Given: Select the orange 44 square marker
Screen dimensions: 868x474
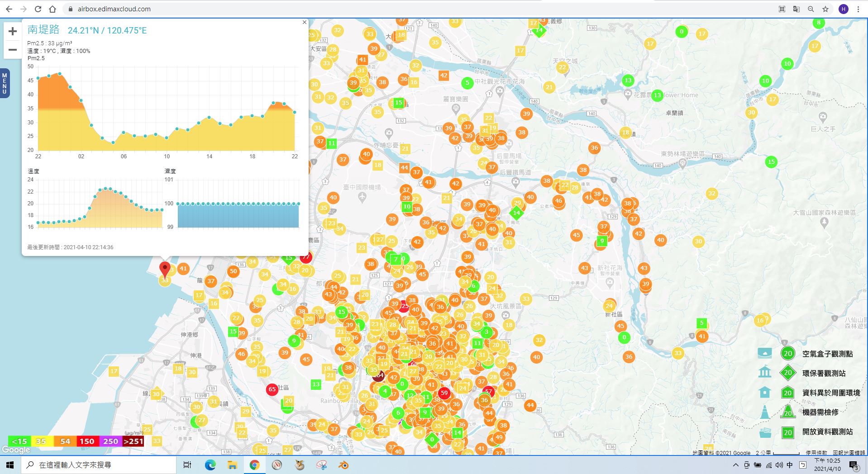Looking at the screenshot, I should click(404, 167).
